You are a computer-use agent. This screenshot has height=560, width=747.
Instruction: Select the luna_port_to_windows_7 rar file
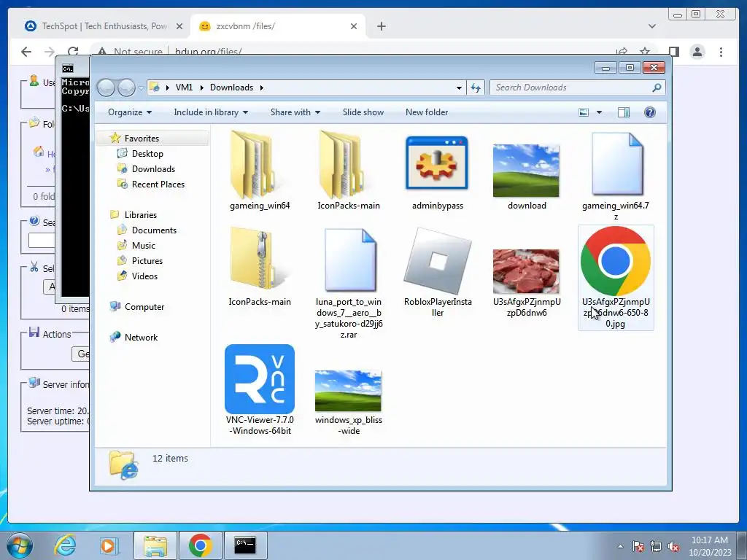(348, 284)
